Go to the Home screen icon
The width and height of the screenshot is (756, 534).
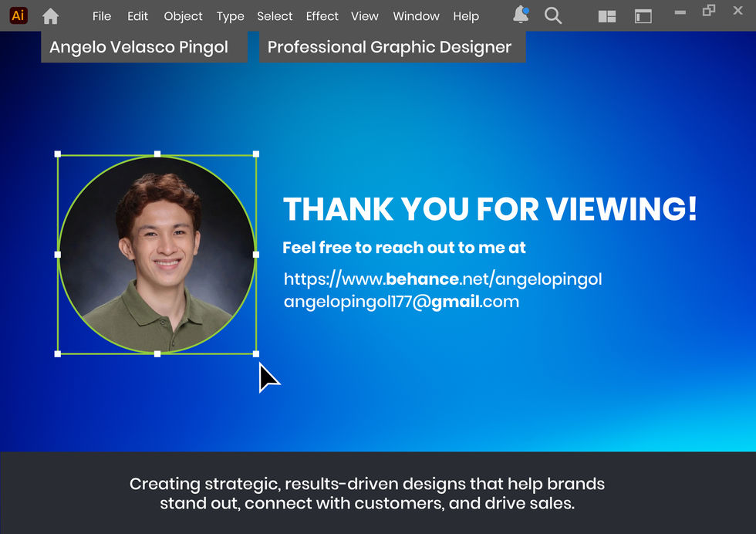click(50, 16)
